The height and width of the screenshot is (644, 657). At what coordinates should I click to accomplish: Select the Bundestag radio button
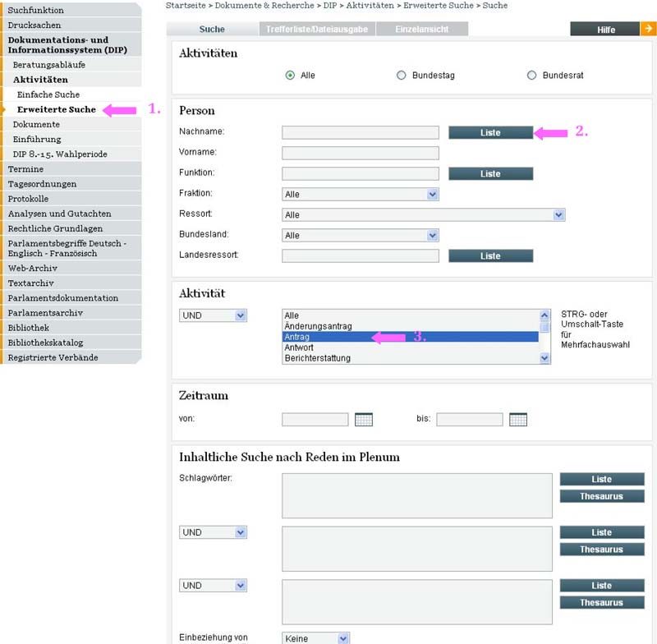(402, 76)
